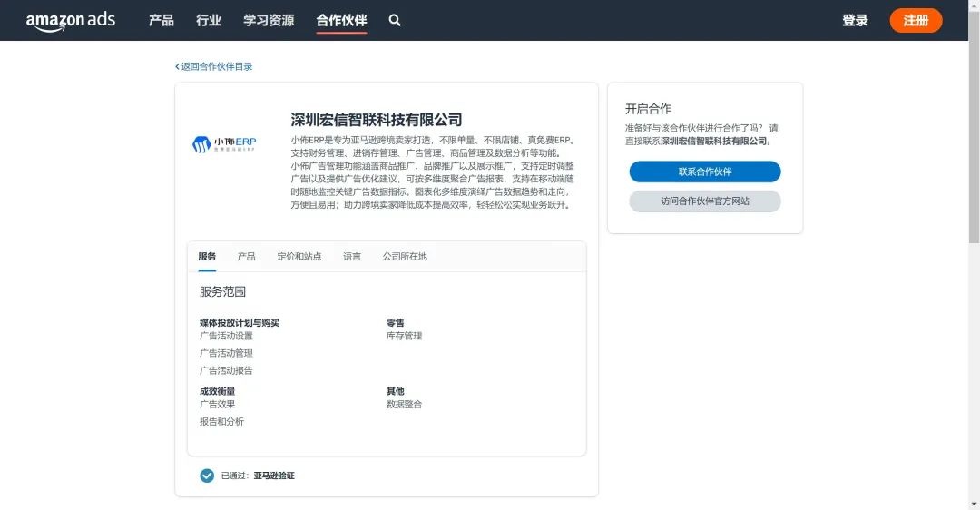Click the Amazon Ads logo
The image size is (980, 510).
70,21
